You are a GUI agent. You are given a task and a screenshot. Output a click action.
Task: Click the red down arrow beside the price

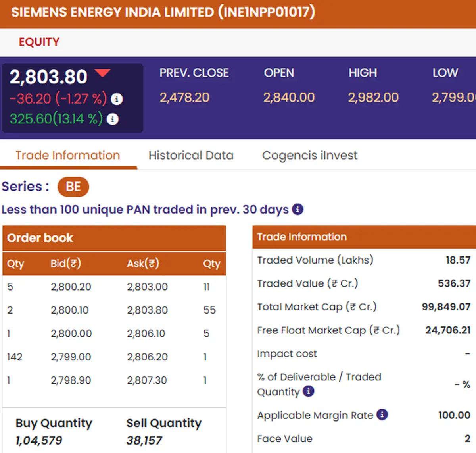103,73
